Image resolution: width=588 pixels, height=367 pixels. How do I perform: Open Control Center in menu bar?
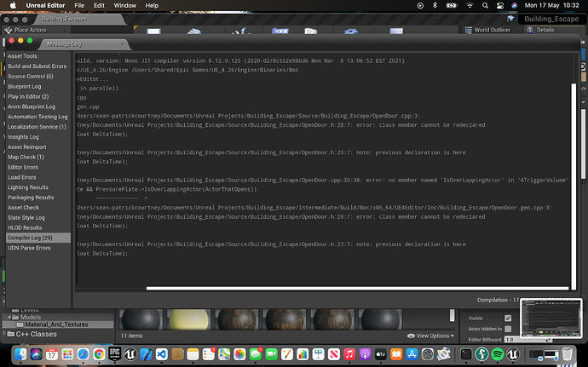pyautogui.click(x=500, y=6)
